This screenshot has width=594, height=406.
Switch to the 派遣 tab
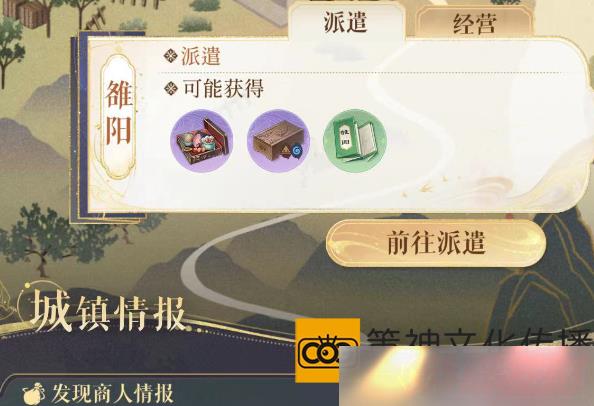[346, 22]
